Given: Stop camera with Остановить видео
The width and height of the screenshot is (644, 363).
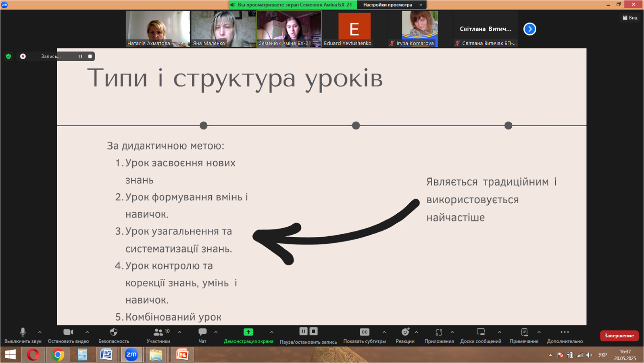Looking at the screenshot, I should point(68,332).
